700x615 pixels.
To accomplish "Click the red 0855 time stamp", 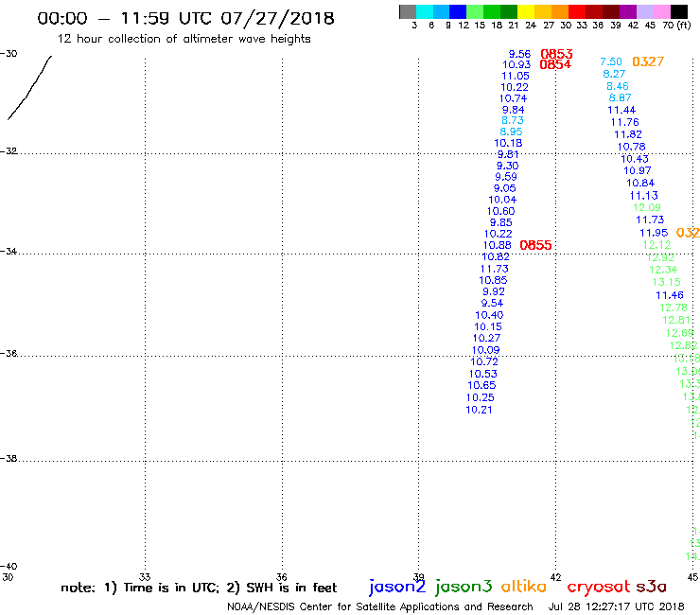I will click(x=535, y=245).
